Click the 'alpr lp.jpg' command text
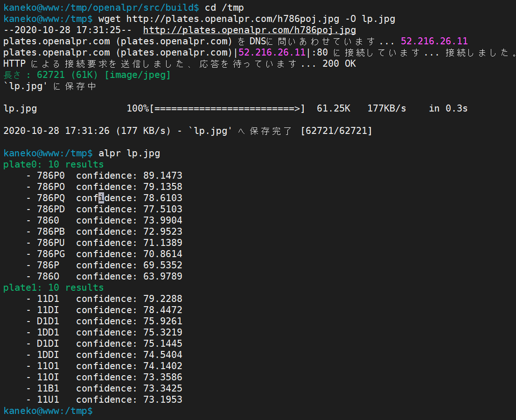 [x=129, y=154]
